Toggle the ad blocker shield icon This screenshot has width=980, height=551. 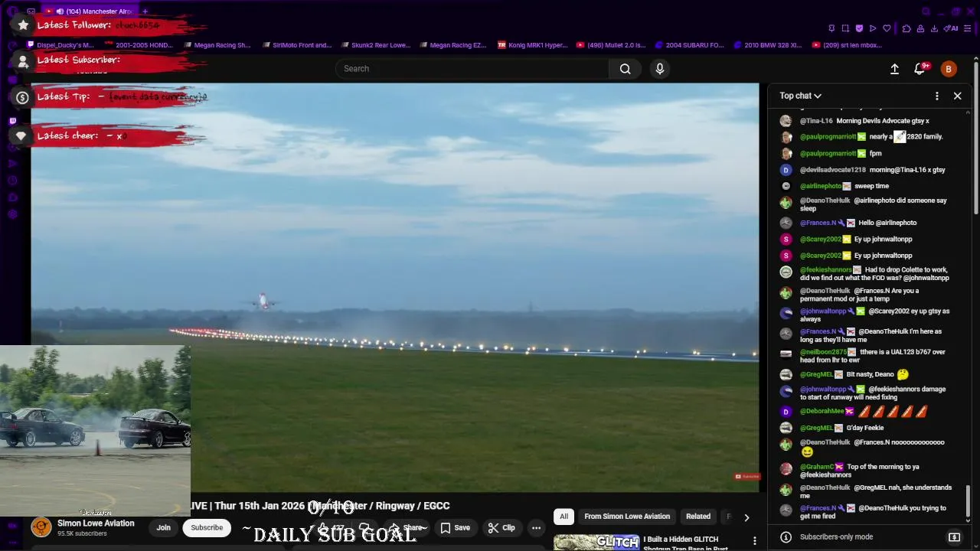(859, 28)
